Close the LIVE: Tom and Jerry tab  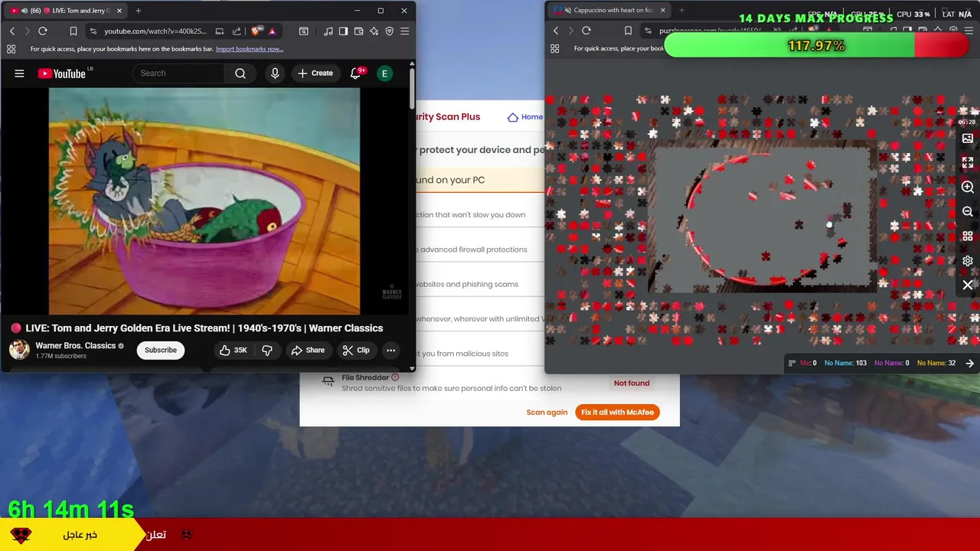pos(118,11)
